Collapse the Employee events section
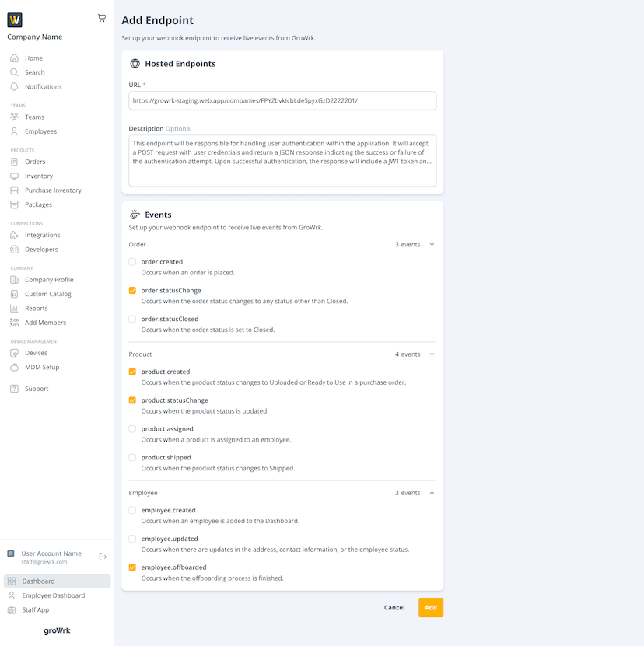 pyautogui.click(x=432, y=492)
